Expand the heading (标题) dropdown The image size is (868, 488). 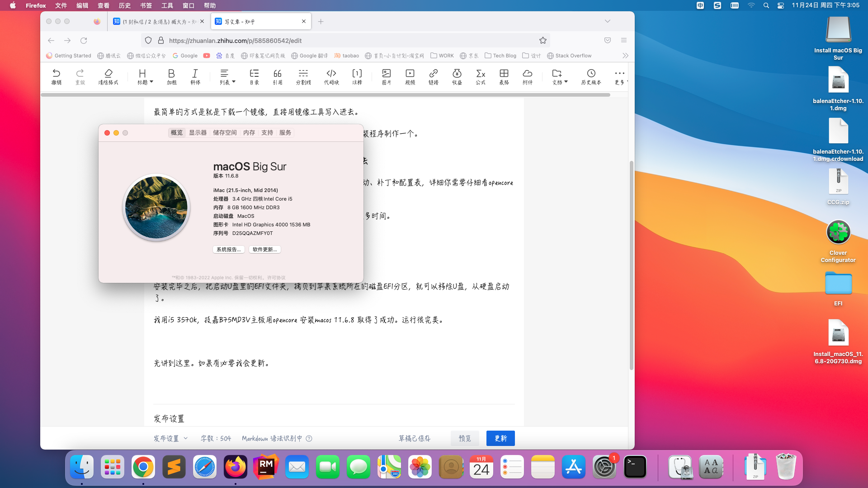(146, 76)
